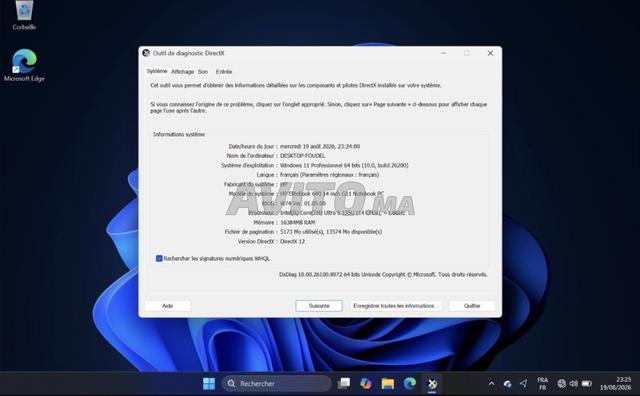Open Microsoft Edge from the taskbar

tap(410, 383)
